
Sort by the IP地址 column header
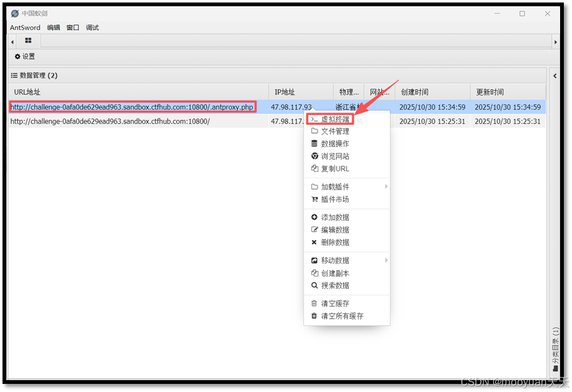pos(301,92)
